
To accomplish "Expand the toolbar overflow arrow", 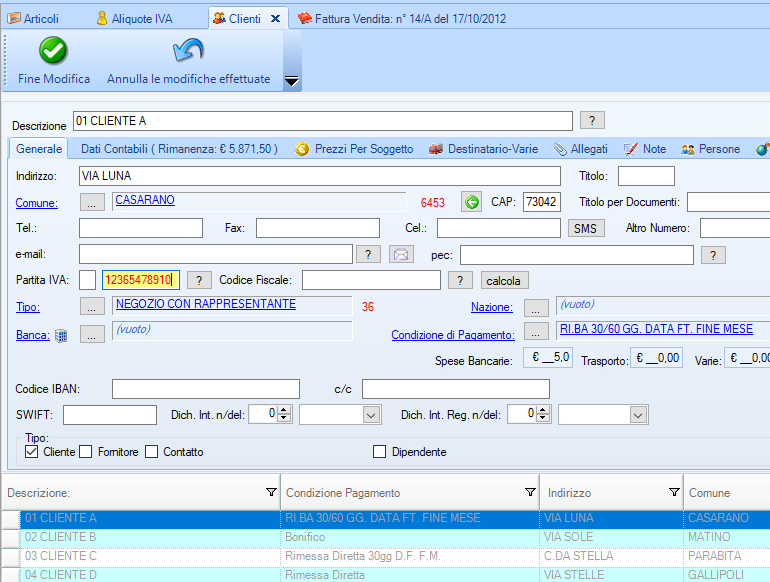I will [292, 82].
